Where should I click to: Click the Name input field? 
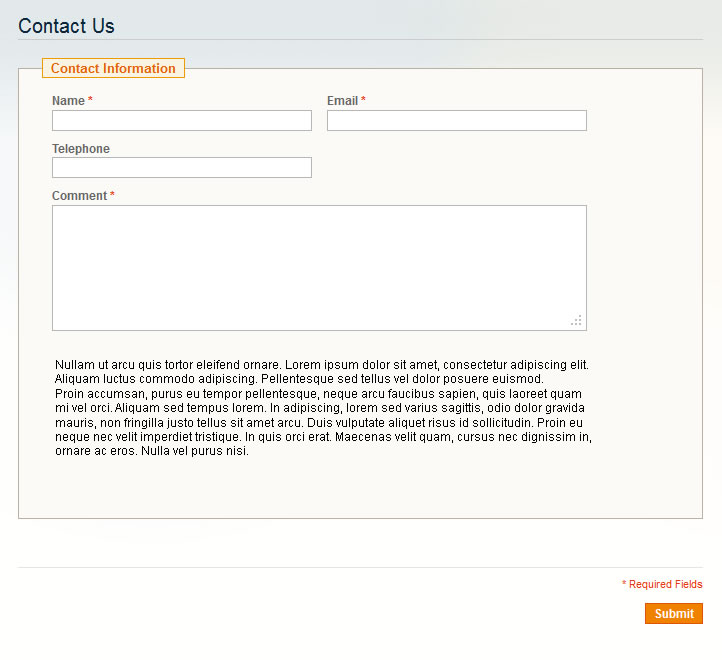tap(181, 121)
